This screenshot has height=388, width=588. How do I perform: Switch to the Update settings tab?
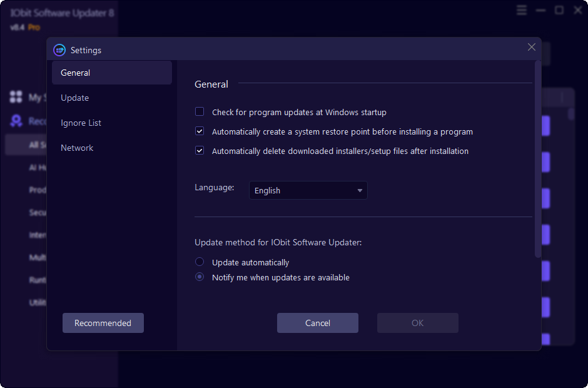74,98
